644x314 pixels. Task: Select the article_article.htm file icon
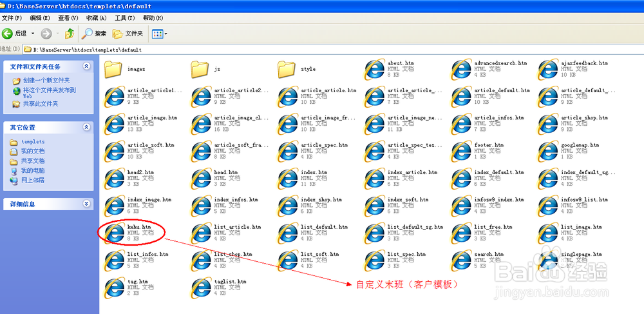pyautogui.click(x=288, y=97)
